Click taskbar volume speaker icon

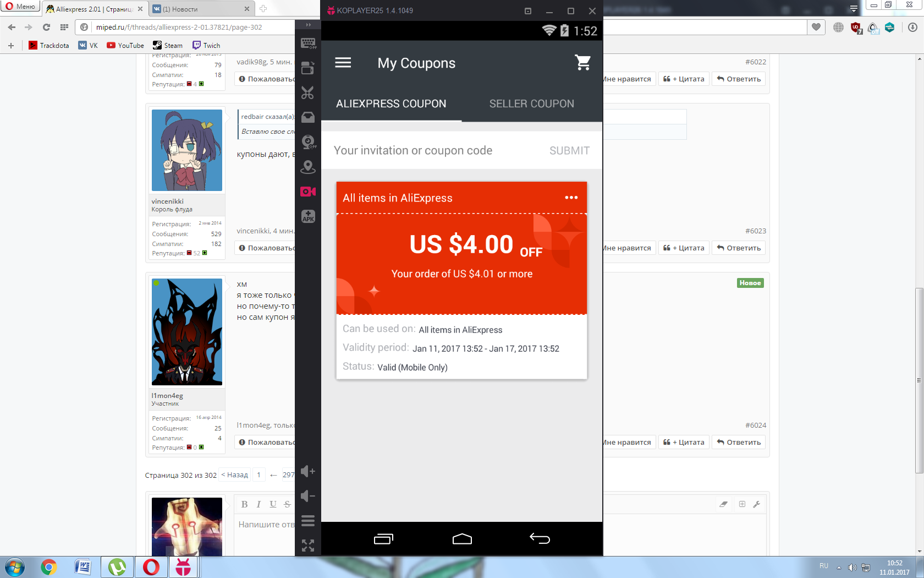tap(852, 568)
